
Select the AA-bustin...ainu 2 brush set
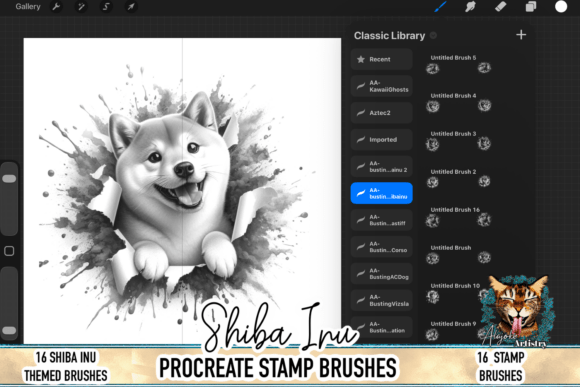(x=381, y=166)
